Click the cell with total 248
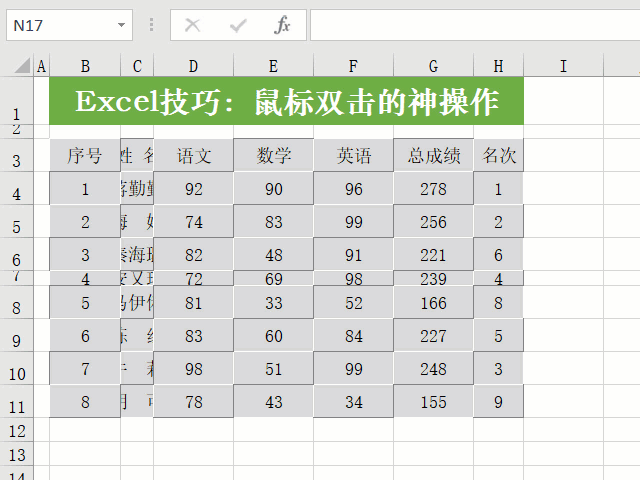The image size is (640, 480). [433, 369]
